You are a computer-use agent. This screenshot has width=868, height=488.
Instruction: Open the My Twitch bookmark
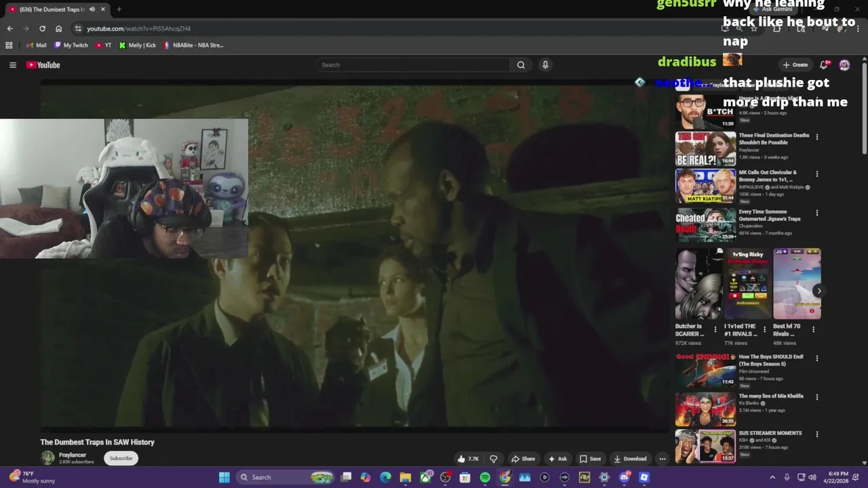(71, 45)
